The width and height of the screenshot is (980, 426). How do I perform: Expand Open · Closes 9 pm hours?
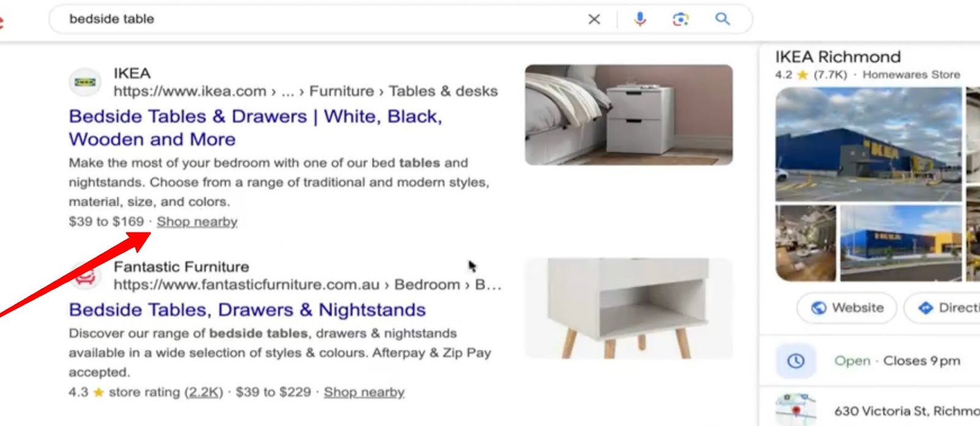click(x=897, y=361)
